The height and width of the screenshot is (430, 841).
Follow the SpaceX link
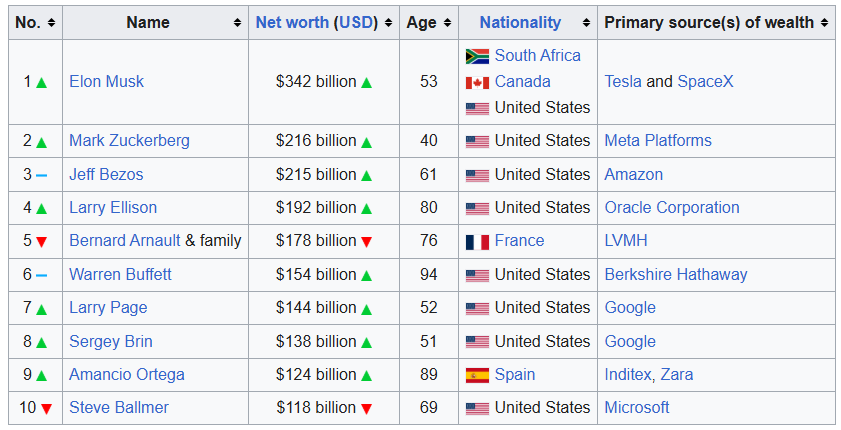705,82
